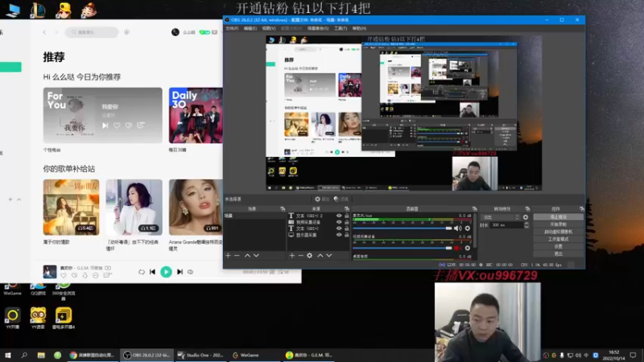Screen dimensions: 644x362
Task: Open the Ariana Grande playlist thumbnail
Action: (x=196, y=208)
